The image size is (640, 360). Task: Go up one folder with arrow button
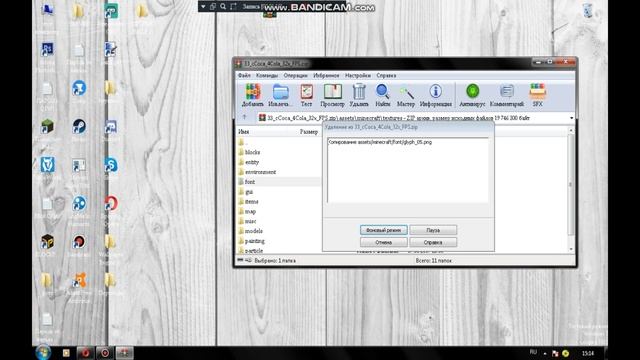[x=244, y=118]
